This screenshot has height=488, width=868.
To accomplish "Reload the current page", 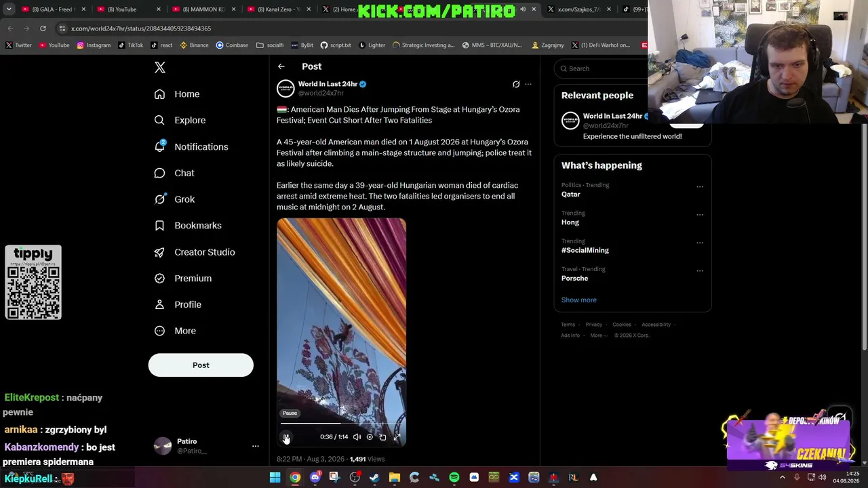I will (43, 28).
